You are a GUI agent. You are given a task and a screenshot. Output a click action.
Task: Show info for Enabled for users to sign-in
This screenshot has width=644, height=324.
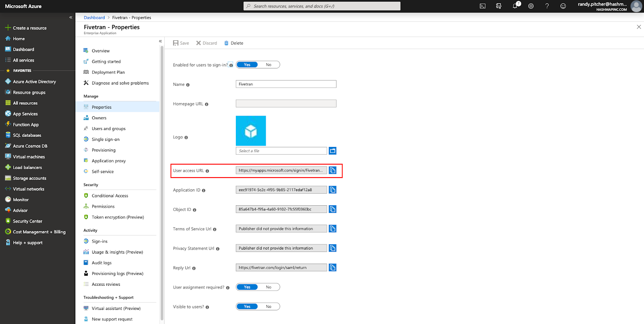(x=231, y=65)
